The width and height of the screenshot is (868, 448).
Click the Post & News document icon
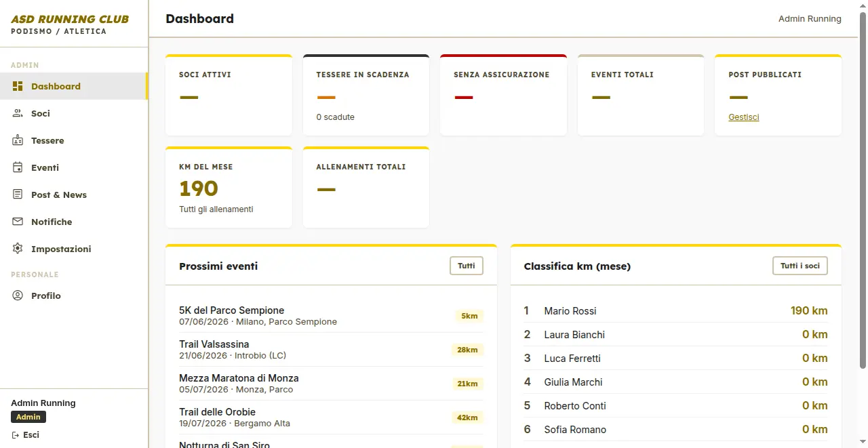18,195
